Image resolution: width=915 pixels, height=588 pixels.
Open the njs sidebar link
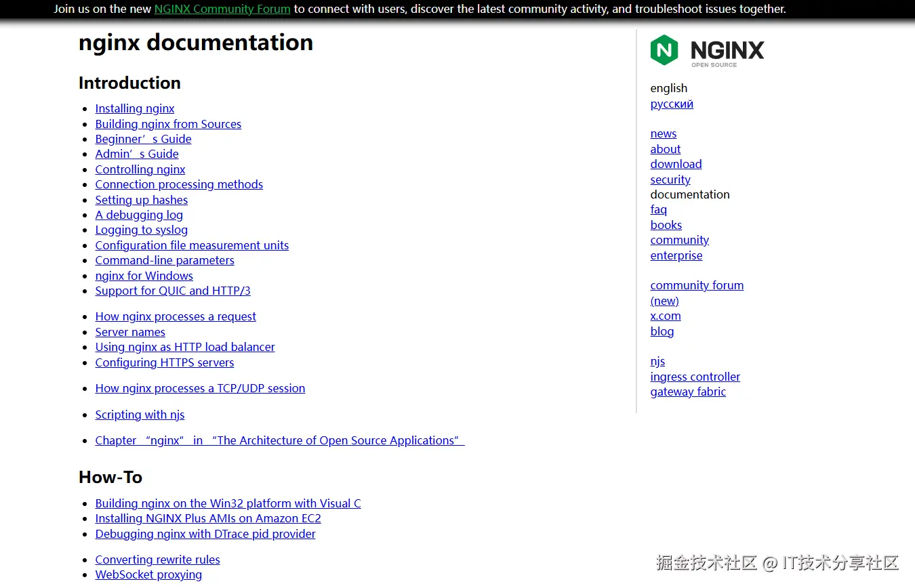(657, 361)
